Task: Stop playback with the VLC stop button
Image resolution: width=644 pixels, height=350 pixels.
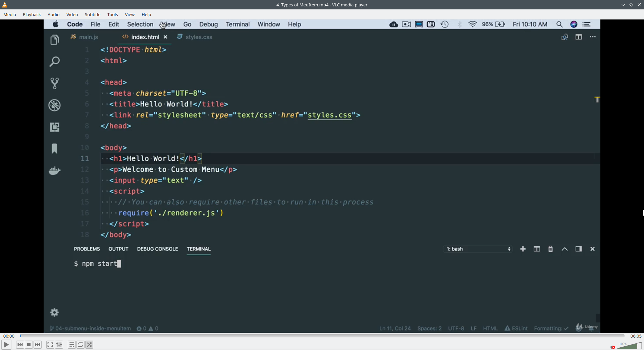Action: (29, 345)
